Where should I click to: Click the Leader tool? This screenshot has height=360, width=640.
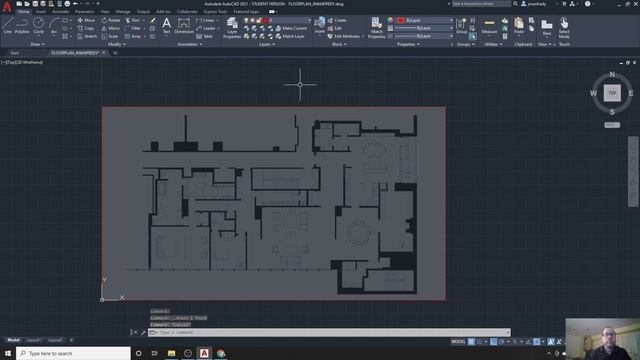[x=206, y=28]
